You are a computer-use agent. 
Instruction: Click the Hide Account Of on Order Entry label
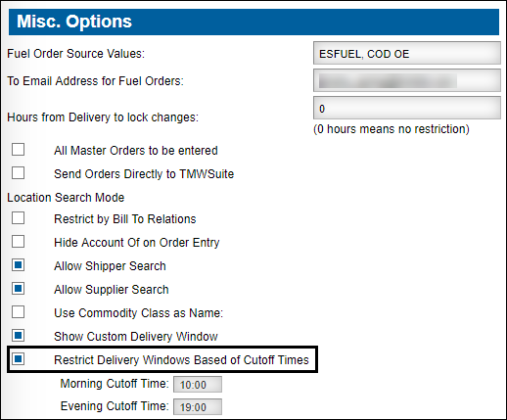(137, 243)
